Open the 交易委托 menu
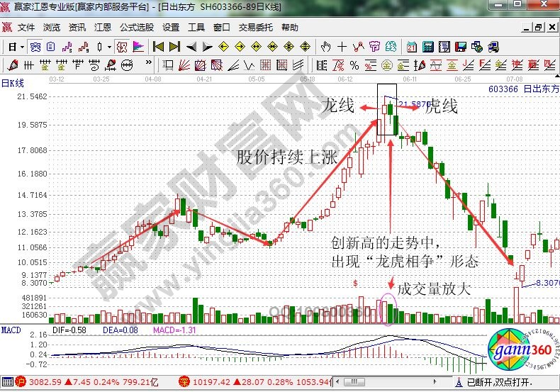The image size is (560, 392). click(254, 28)
